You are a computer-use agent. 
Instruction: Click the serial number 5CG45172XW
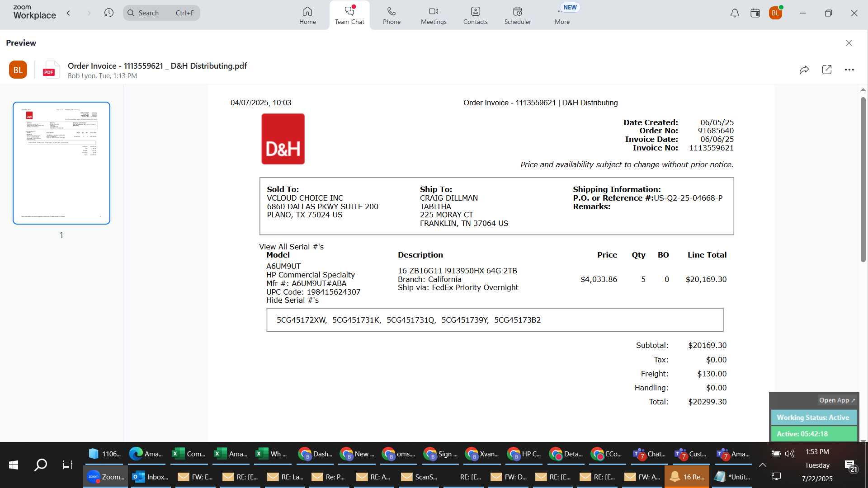(x=302, y=320)
